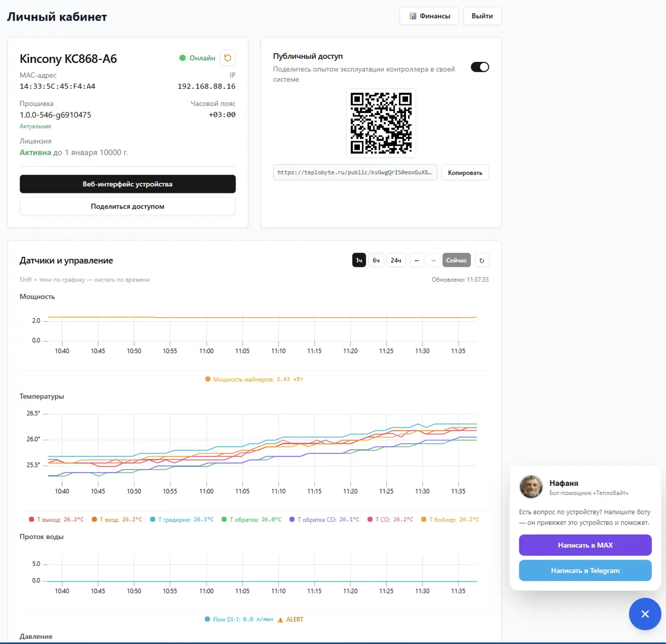Open Веб-интерфейс устройства
The height and width of the screenshot is (644, 666).
(128, 184)
